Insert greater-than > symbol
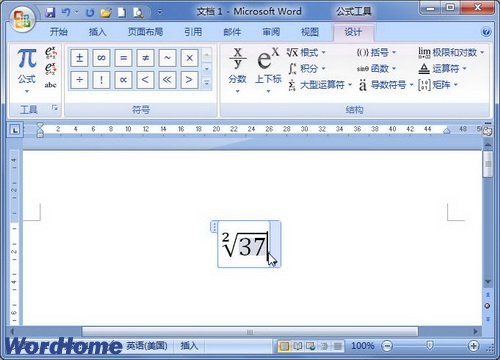Viewport: 500px width, 360px height. point(189,80)
